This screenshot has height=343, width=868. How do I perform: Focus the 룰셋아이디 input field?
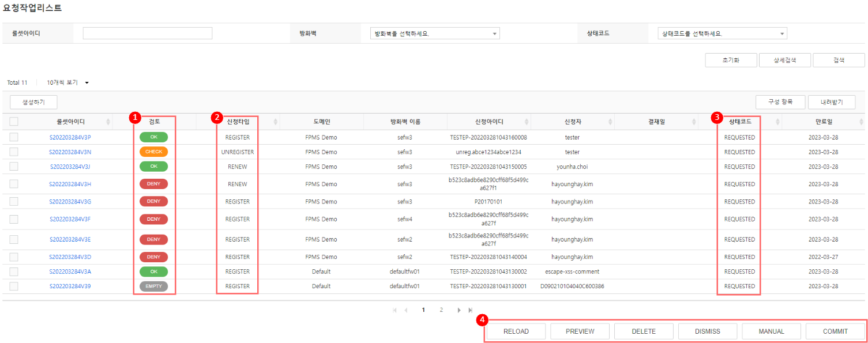tap(148, 33)
